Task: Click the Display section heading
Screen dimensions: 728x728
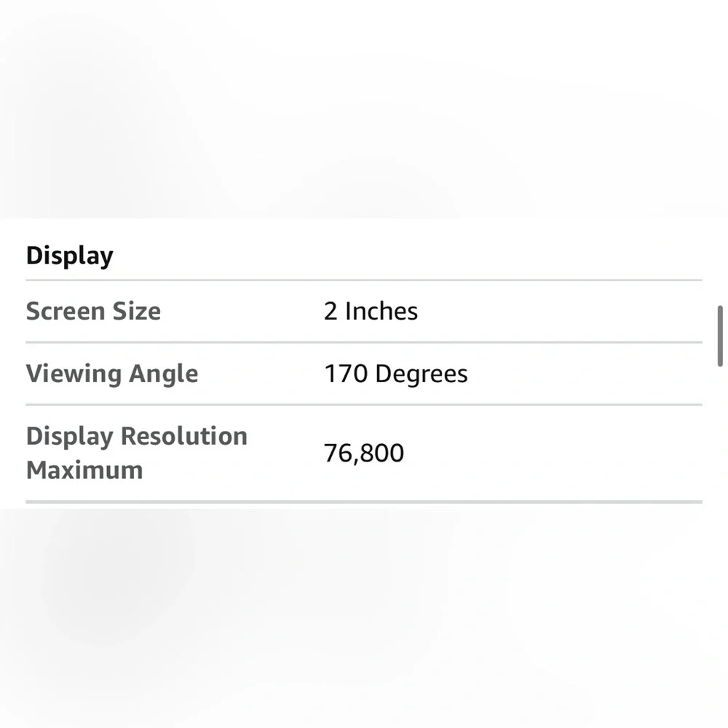Action: [x=70, y=256]
